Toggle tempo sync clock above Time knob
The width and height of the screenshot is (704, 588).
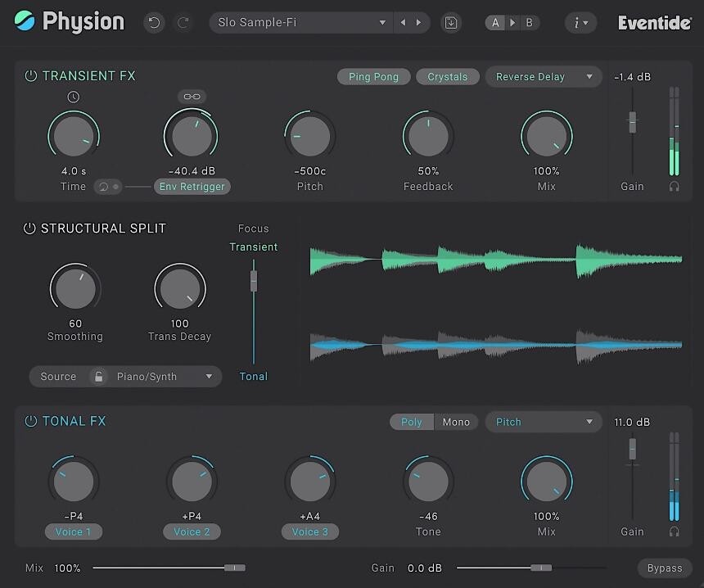pyautogui.click(x=73, y=97)
